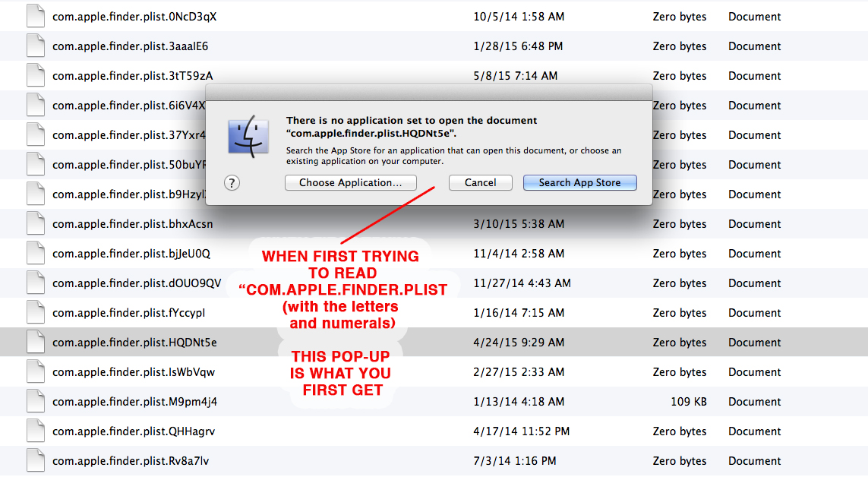This screenshot has height=477, width=868.
Task: Select file name com.apple.finder.plist.fYccypI
Action: (x=129, y=313)
